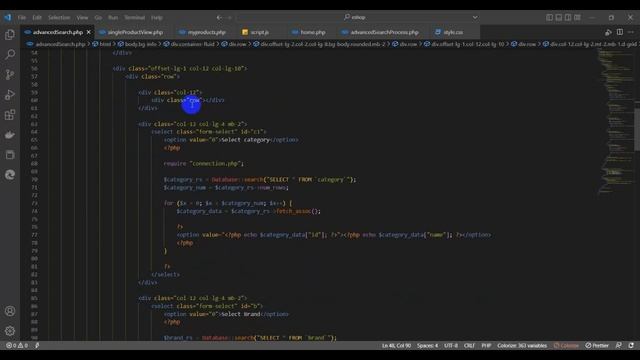Screen dimensions: 640x360
Task: Open the command center dropdown chevron
Action: point(475,18)
